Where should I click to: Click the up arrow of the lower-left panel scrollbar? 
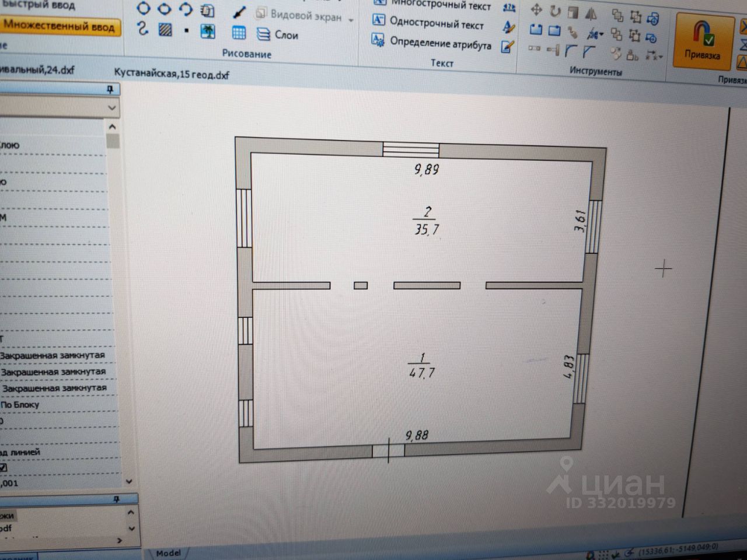pos(131,512)
